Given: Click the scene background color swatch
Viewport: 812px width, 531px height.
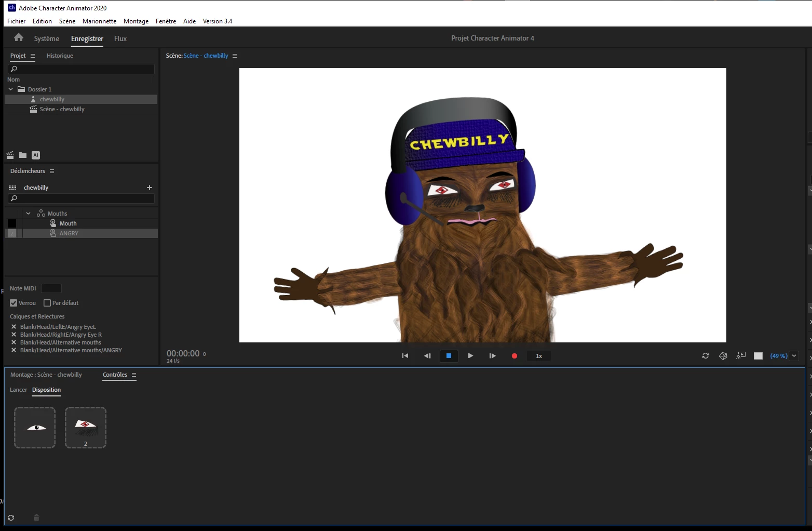Looking at the screenshot, I should 759,356.
